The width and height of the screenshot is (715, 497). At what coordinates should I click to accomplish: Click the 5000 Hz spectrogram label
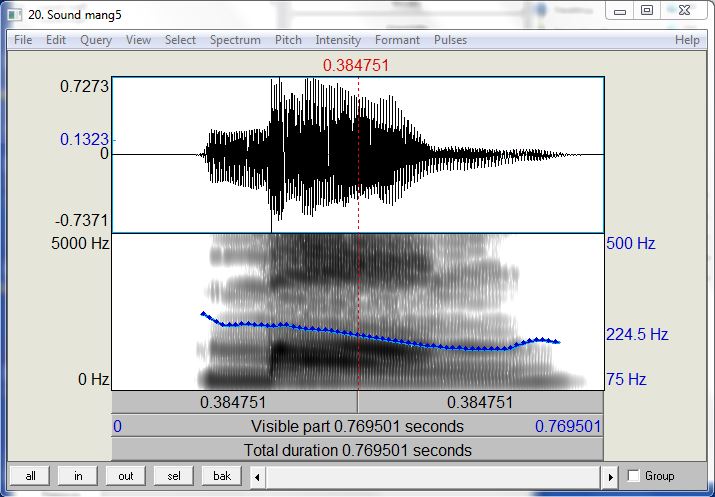(x=80, y=243)
